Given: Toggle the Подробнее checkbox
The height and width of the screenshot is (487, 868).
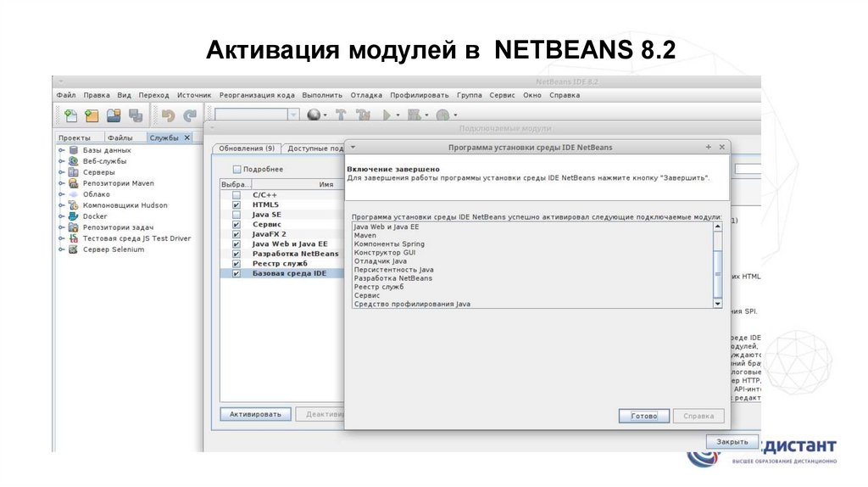Looking at the screenshot, I should click(x=237, y=169).
